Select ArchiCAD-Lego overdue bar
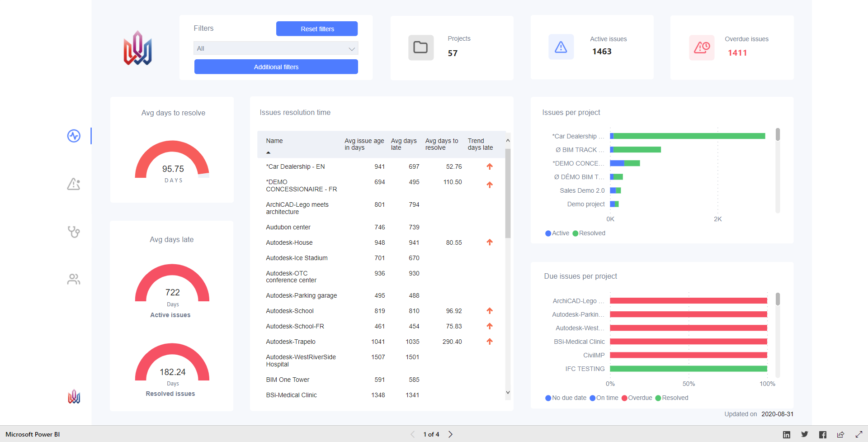The width and height of the screenshot is (868, 442). click(x=689, y=301)
